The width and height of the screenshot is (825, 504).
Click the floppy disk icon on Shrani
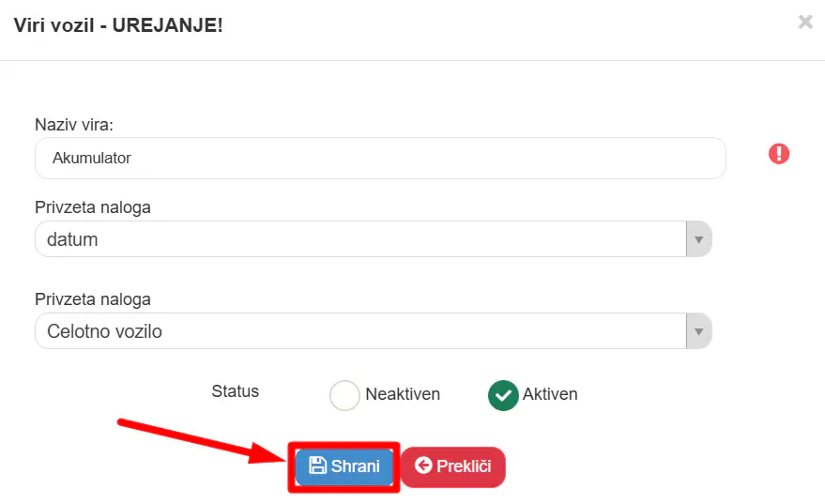pyautogui.click(x=317, y=466)
